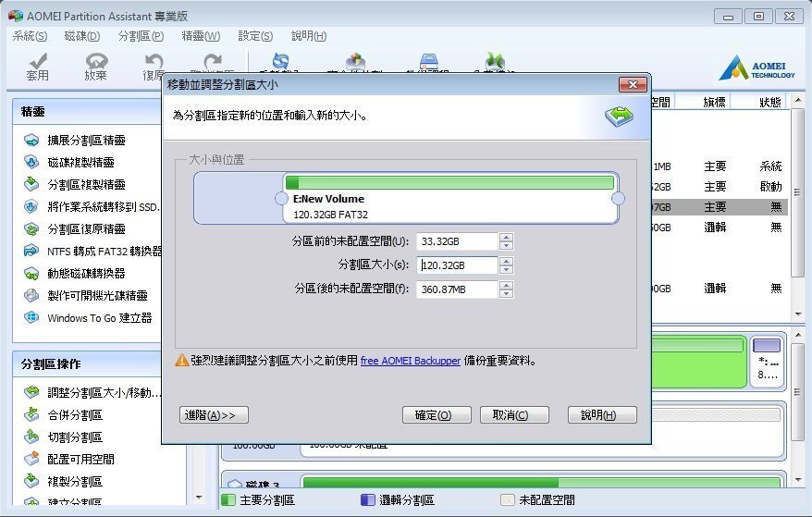Click the 分區後的未配置空間 input field

457,289
